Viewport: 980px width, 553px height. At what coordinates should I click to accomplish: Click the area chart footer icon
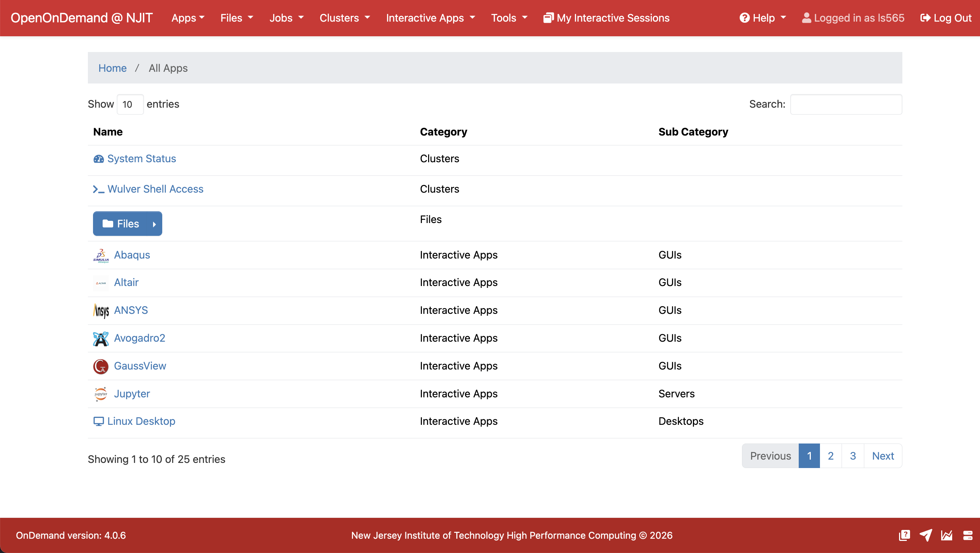point(947,535)
